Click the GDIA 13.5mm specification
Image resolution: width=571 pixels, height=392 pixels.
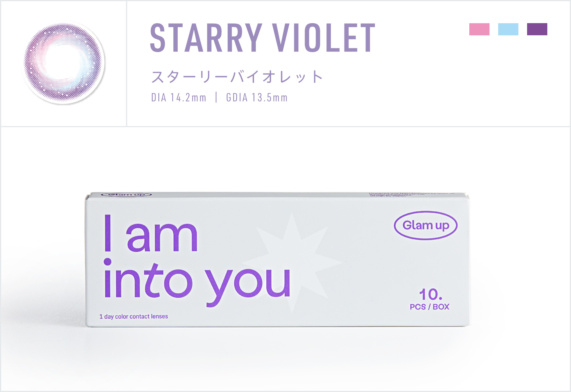point(257,98)
